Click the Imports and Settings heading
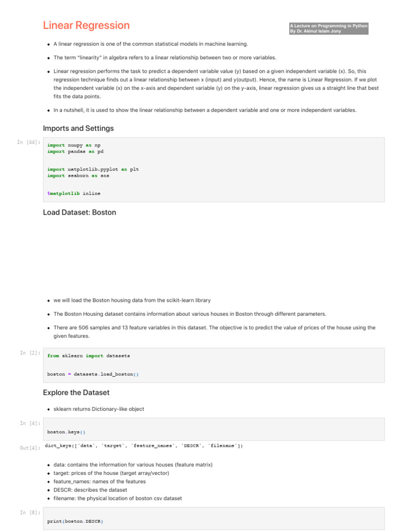The width and height of the screenshot is (399, 532). click(78, 128)
